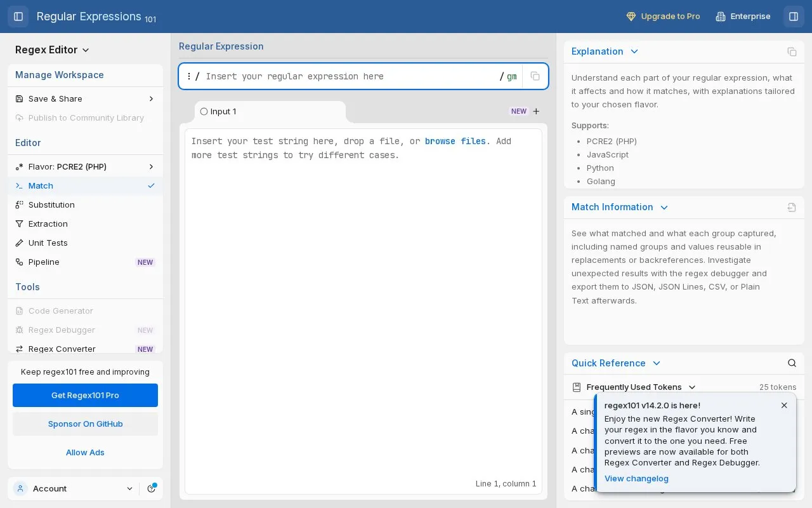Select the Extraction function
This screenshot has height=508, width=812.
point(85,224)
